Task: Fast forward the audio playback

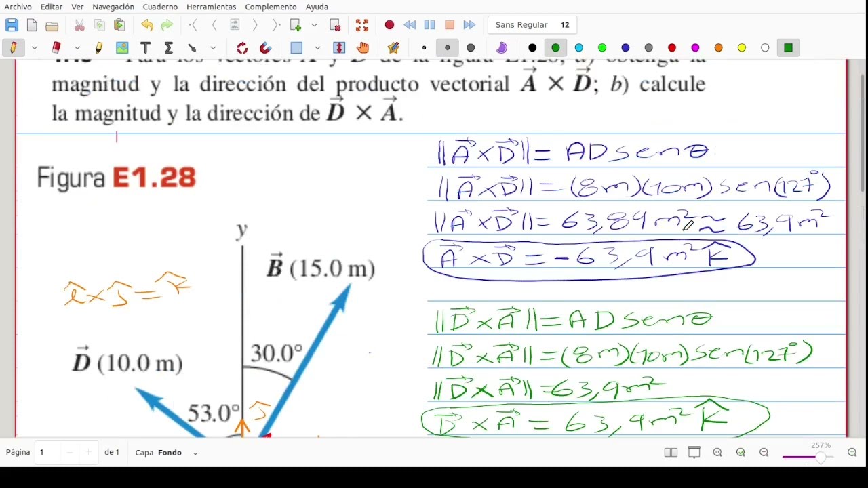Action: [x=469, y=25]
